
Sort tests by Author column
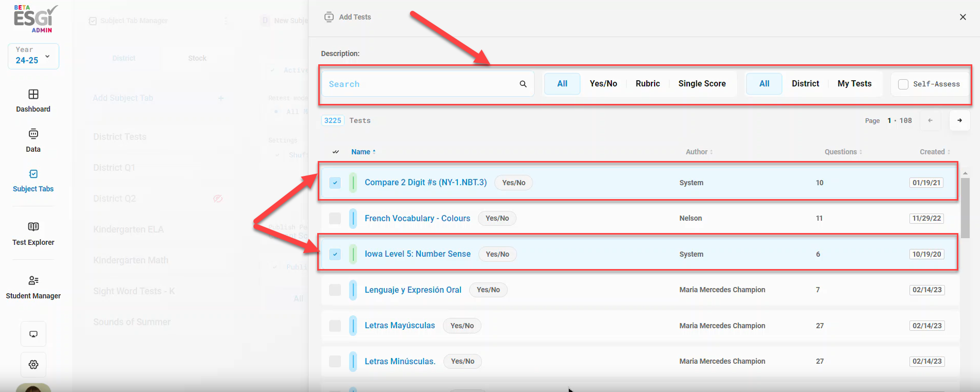(699, 152)
